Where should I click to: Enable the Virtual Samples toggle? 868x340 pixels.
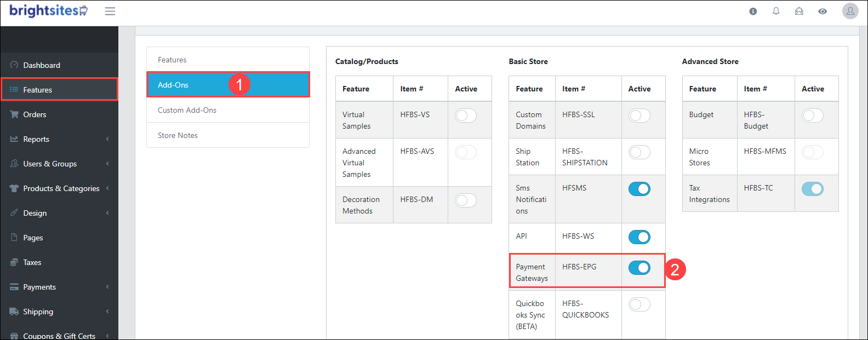[x=466, y=116]
